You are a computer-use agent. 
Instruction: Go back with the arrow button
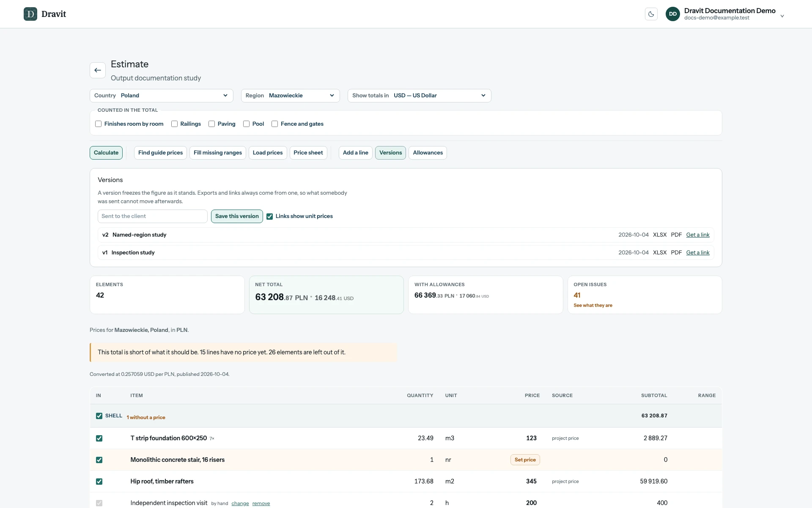coord(98,70)
